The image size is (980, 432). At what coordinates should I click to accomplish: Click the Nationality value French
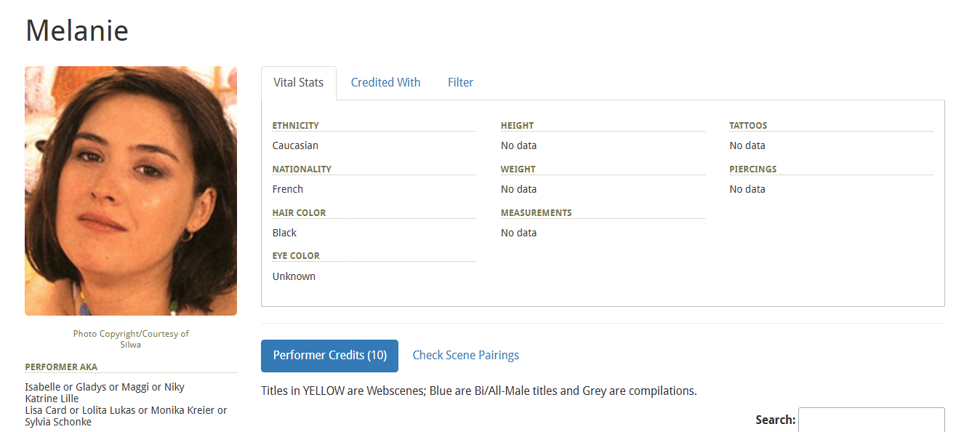[x=287, y=188]
